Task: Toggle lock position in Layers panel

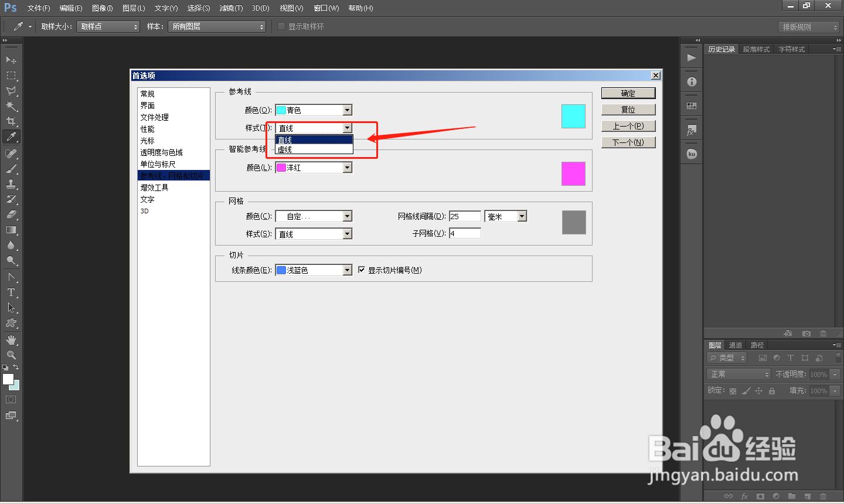Action: click(759, 391)
